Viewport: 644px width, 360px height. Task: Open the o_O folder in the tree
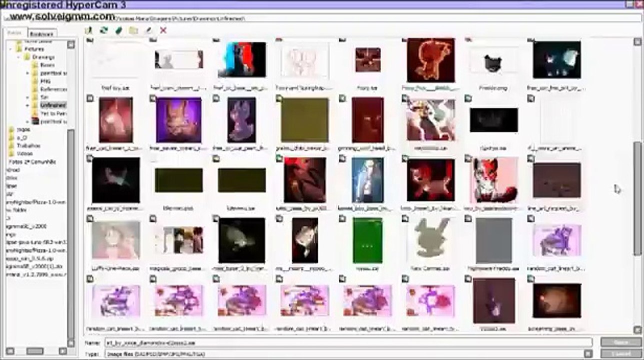tap(21, 137)
